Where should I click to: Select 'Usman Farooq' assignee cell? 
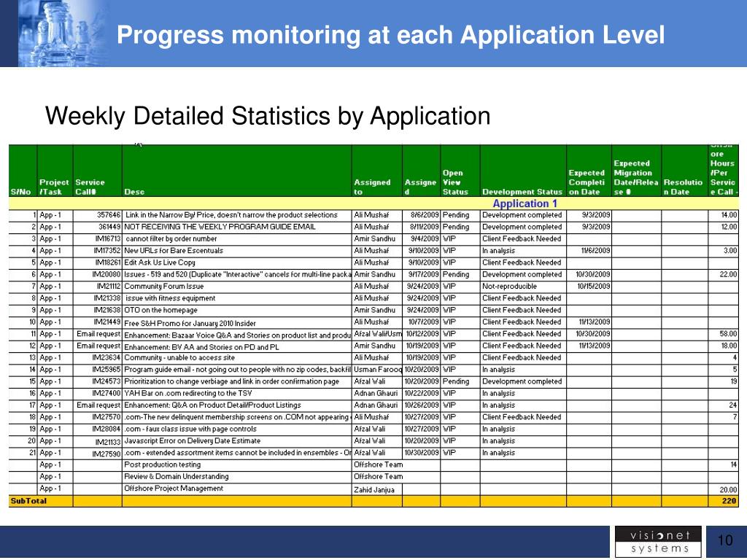[x=378, y=370]
